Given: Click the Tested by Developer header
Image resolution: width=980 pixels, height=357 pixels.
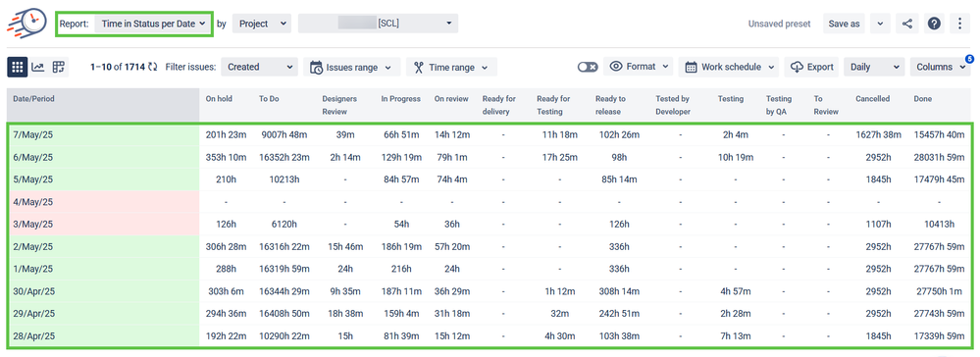Looking at the screenshot, I should click(673, 105).
